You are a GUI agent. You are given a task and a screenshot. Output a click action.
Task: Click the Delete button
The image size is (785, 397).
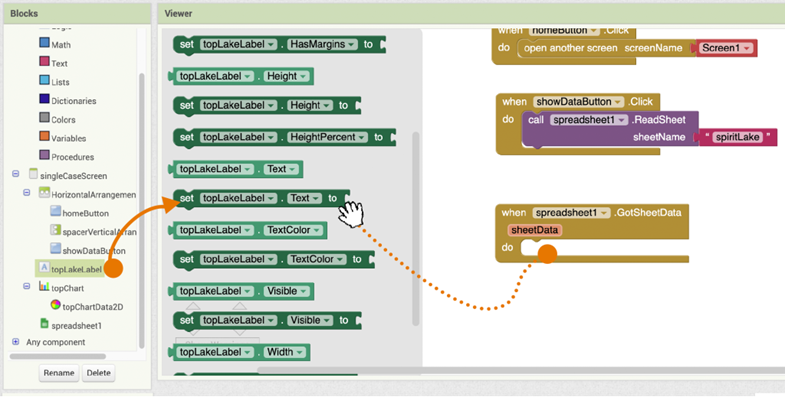(x=98, y=373)
